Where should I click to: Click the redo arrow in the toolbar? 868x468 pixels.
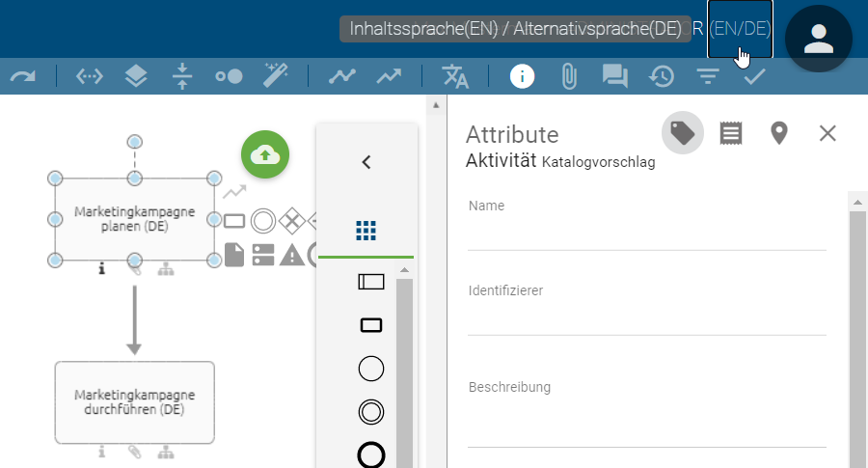[x=23, y=76]
